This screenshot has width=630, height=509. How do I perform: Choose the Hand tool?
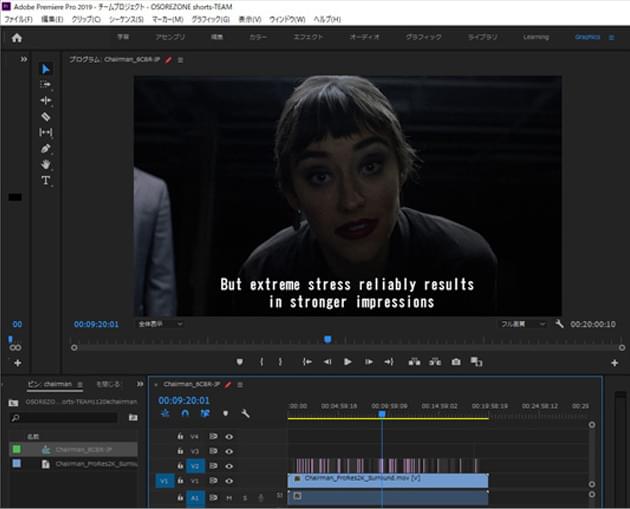46,164
